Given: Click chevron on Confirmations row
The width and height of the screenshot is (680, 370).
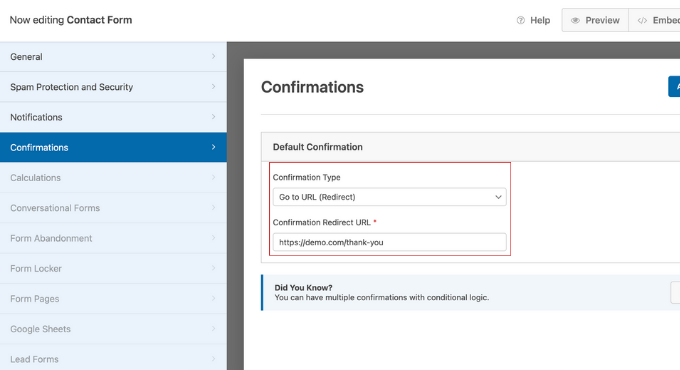Looking at the screenshot, I should [x=213, y=147].
